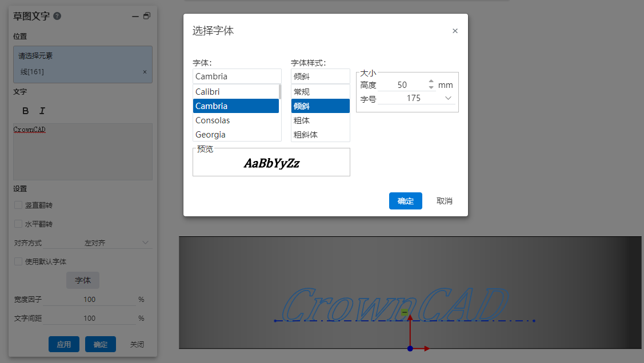This screenshot has height=363, width=644.
Task: Click the green constraint marker on text
Action: [405, 312]
